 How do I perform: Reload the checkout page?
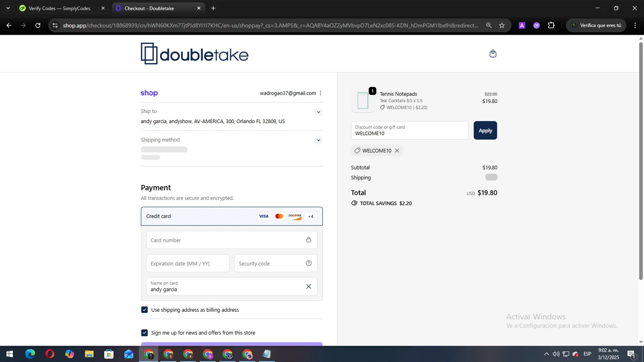pyautogui.click(x=38, y=25)
